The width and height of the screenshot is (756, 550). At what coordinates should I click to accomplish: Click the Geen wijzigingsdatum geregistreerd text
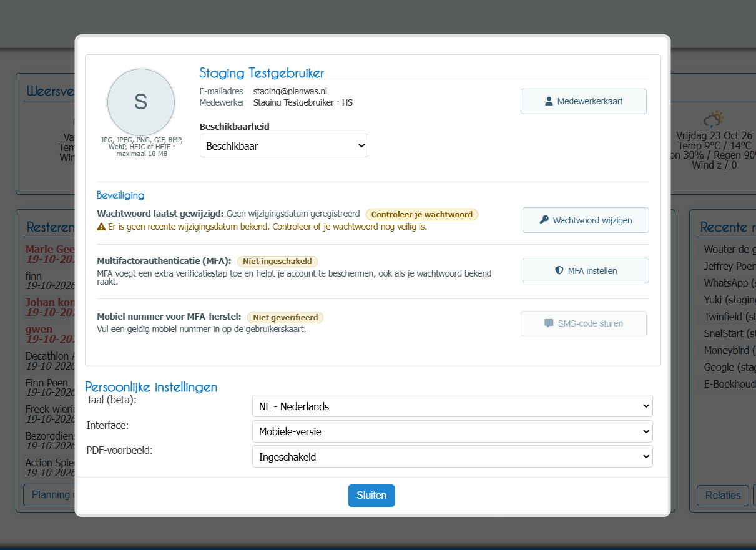[293, 214]
